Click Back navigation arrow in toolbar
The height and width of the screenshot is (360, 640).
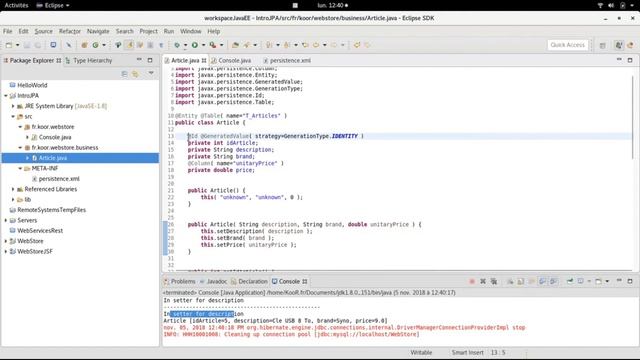tap(316, 45)
